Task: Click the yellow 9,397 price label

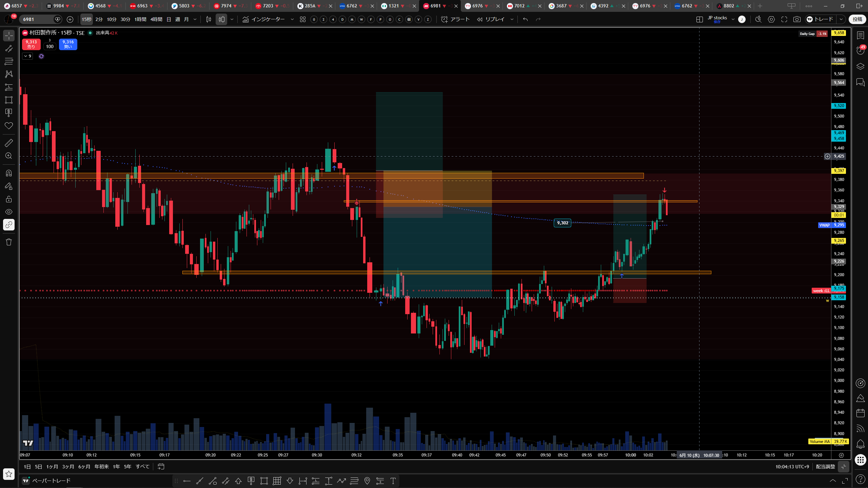Action: tap(839, 170)
